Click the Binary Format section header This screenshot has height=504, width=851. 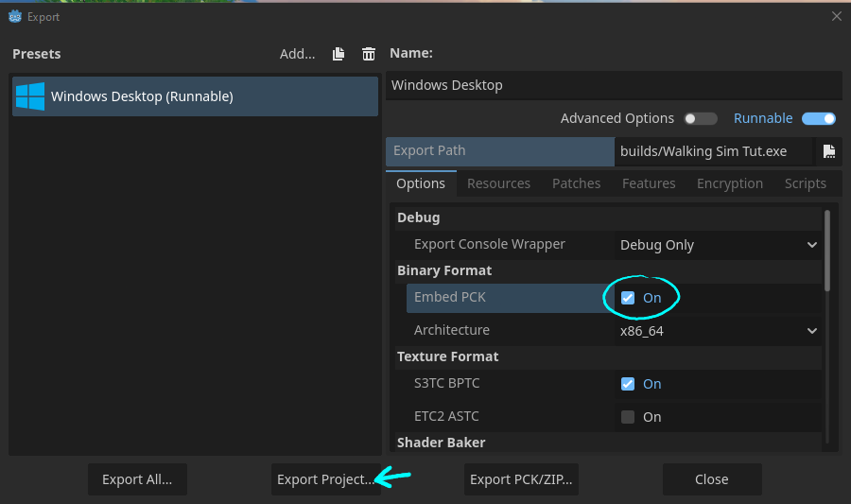click(x=444, y=270)
